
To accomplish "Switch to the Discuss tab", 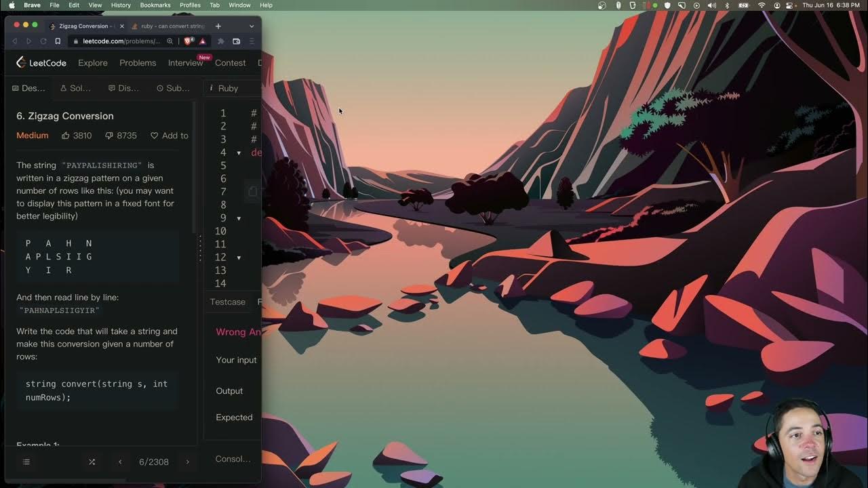I will [x=123, y=88].
